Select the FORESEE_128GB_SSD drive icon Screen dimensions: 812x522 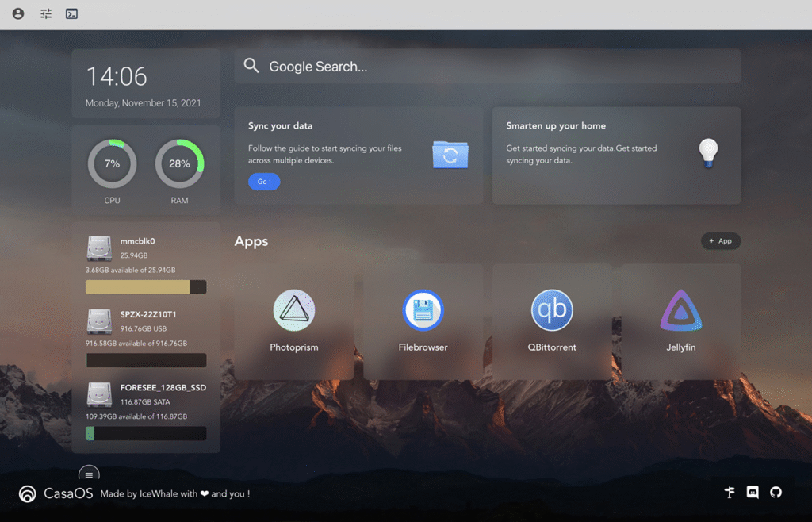tap(99, 394)
